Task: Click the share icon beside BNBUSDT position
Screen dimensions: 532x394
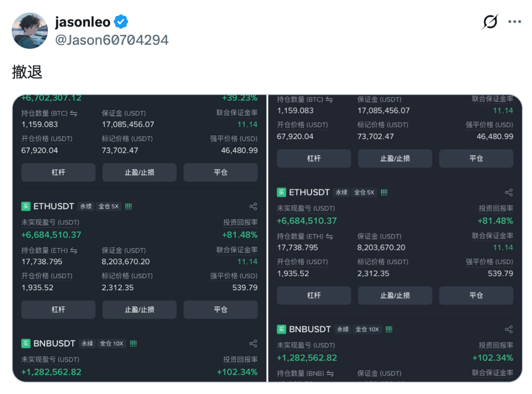Action: tap(253, 343)
